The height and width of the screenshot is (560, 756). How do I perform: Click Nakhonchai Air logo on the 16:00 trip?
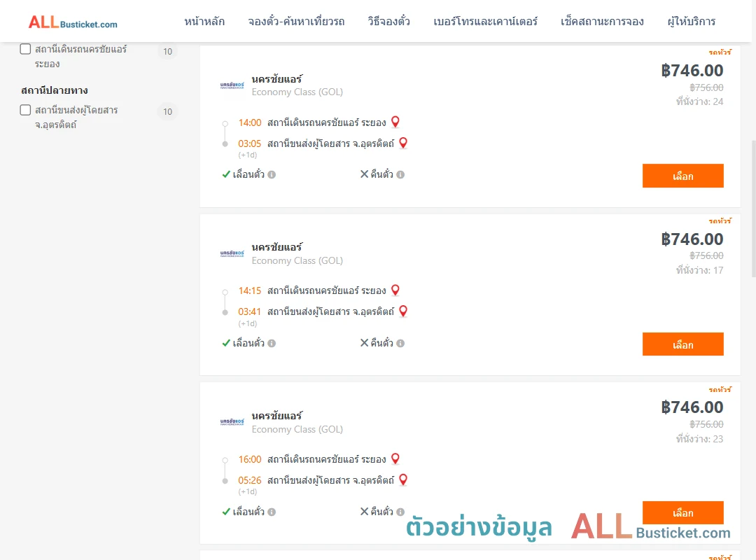232,422
